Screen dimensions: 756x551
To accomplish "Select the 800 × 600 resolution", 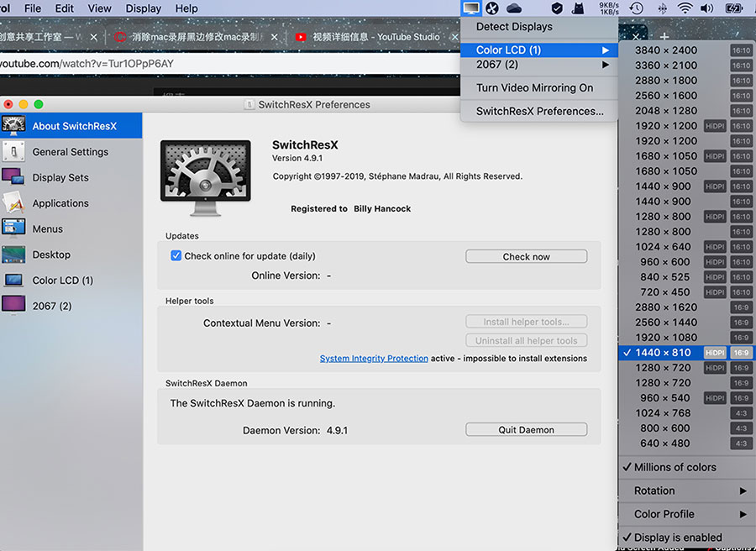I will pos(686,428).
